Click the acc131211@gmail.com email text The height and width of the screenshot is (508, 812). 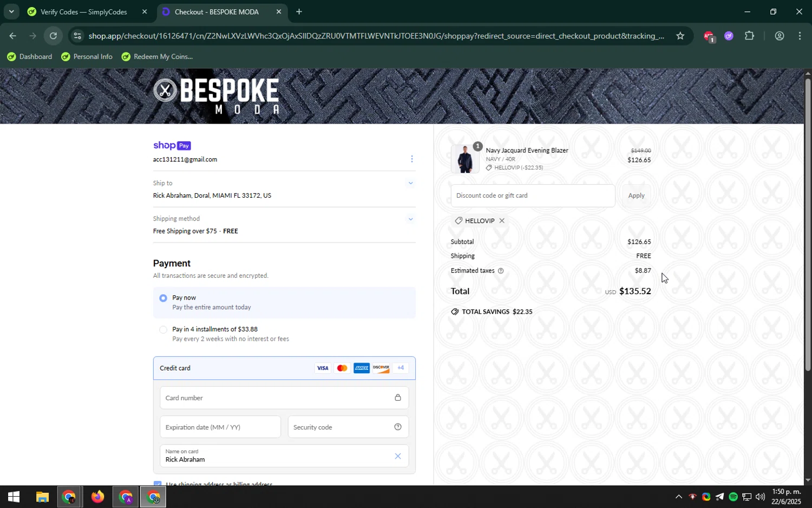pos(185,160)
